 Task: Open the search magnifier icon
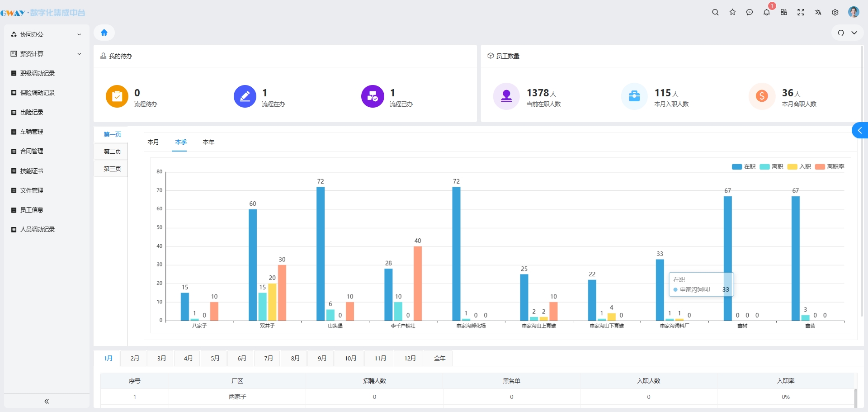click(715, 12)
